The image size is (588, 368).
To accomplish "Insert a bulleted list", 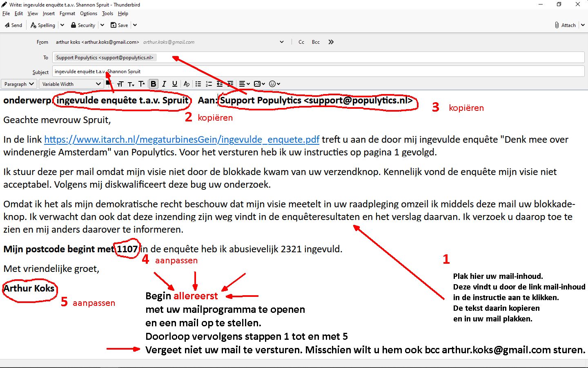I will tap(198, 84).
